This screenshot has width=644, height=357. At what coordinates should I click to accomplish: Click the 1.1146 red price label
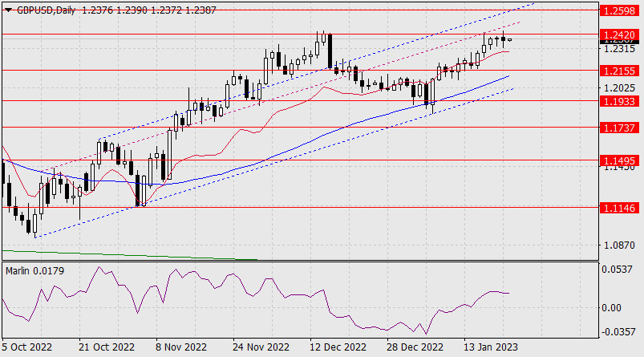click(x=619, y=208)
